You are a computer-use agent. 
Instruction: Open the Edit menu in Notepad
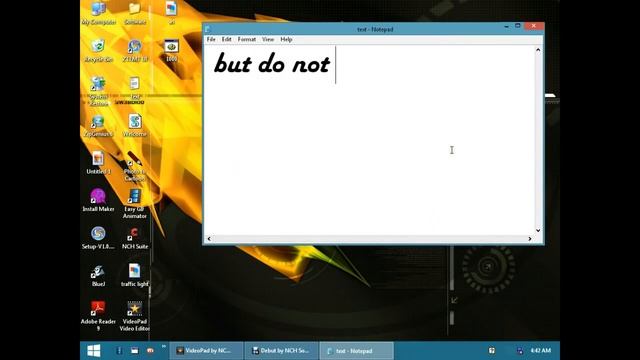(x=227, y=39)
